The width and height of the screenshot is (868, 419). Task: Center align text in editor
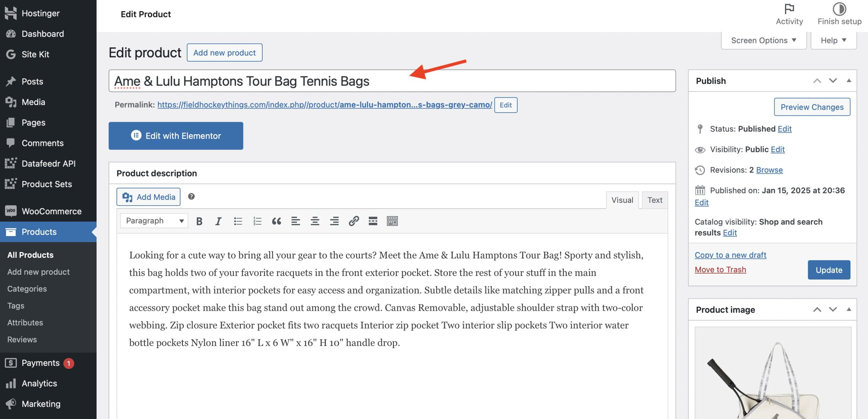pyautogui.click(x=315, y=221)
